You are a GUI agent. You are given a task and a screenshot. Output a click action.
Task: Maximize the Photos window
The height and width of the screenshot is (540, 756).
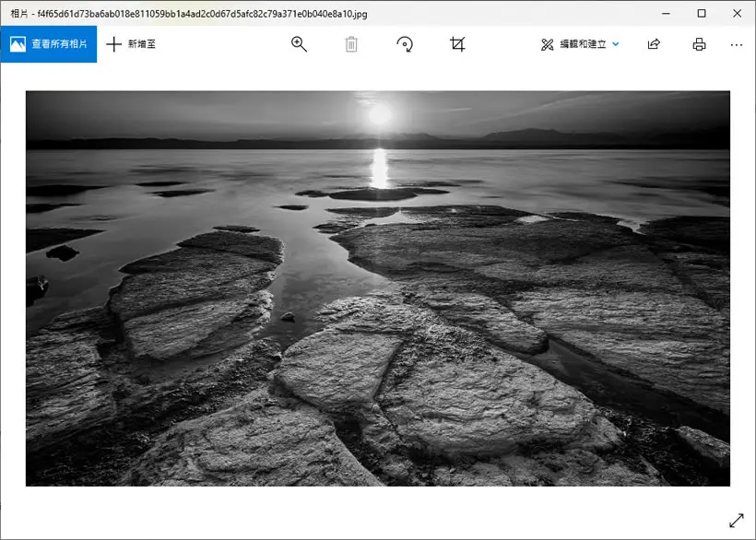(702, 14)
